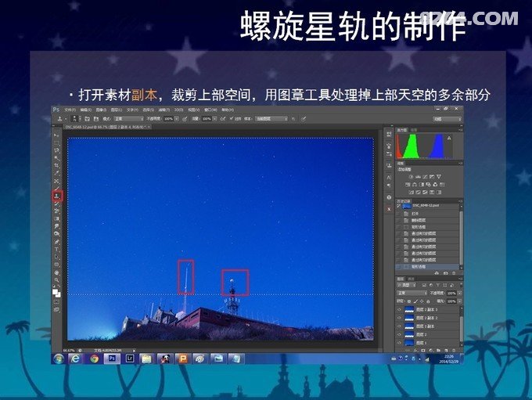Open Lightroom from the taskbar
This screenshot has height=400, width=532.
128,358
